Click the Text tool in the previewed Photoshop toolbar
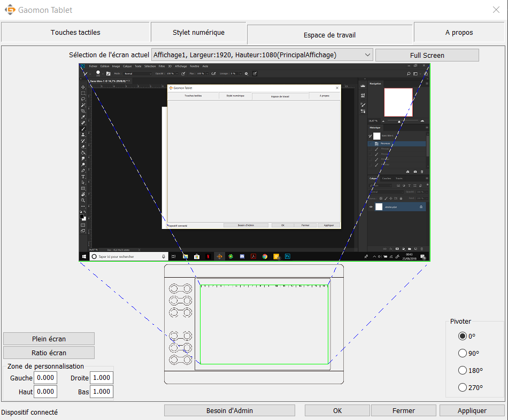This screenshot has height=420, width=508. (x=83, y=177)
